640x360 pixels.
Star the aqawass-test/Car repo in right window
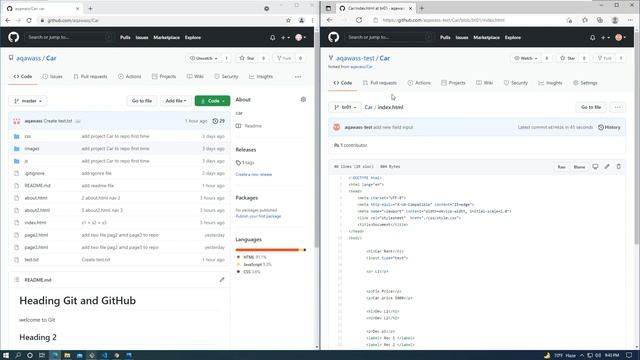567,58
